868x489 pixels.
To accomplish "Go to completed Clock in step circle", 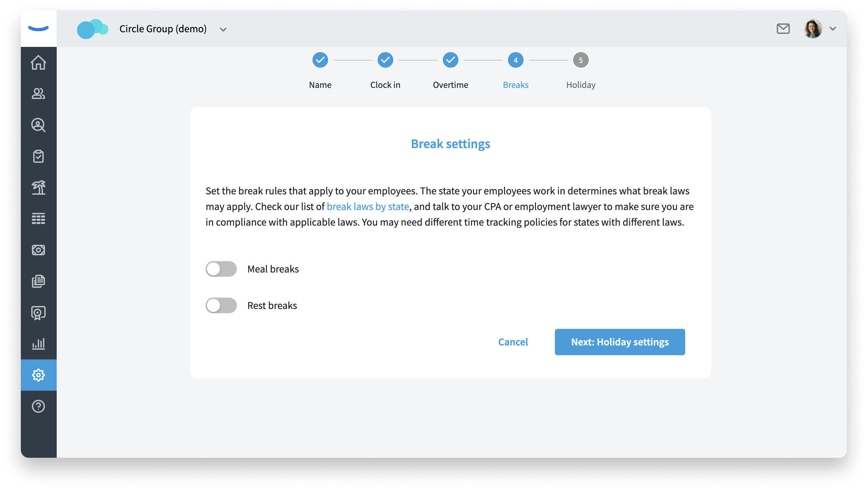I will (x=385, y=60).
